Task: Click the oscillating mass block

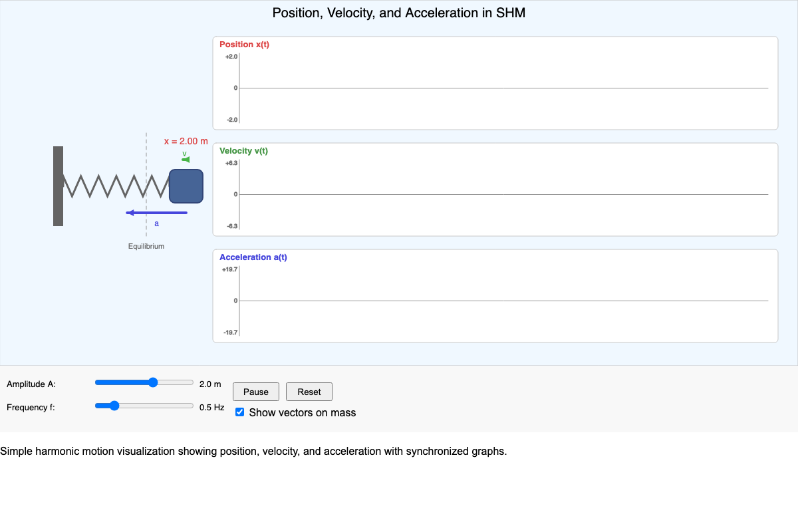Action: coord(186,186)
